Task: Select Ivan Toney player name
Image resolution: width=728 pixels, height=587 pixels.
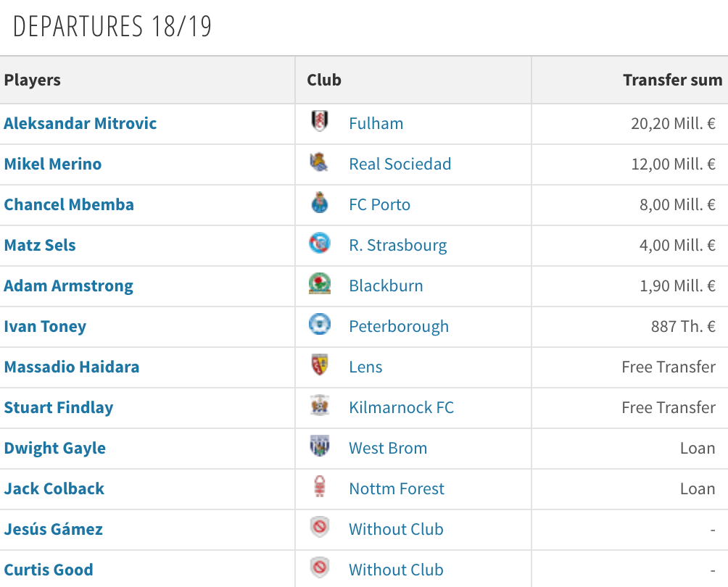Action: [45, 326]
